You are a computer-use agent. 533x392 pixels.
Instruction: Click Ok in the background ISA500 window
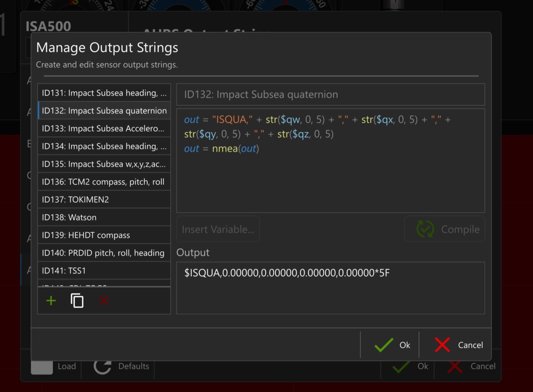(410, 366)
